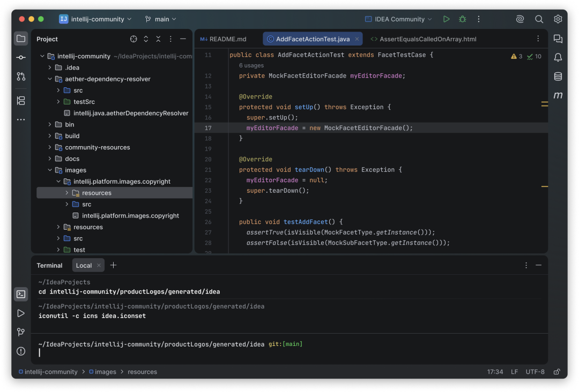Open Search everywhere with the magnifier
The width and height of the screenshot is (579, 392).
coord(539,19)
